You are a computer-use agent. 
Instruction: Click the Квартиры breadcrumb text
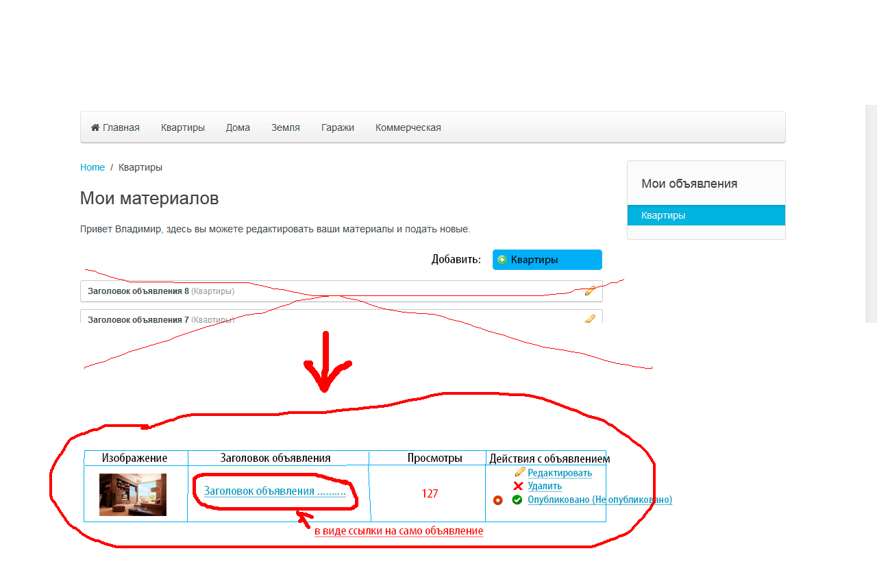coord(140,167)
